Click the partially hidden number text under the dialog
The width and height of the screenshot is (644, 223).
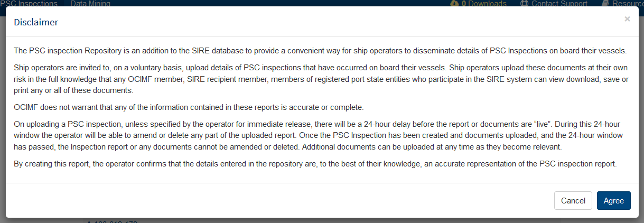[x=112, y=221]
